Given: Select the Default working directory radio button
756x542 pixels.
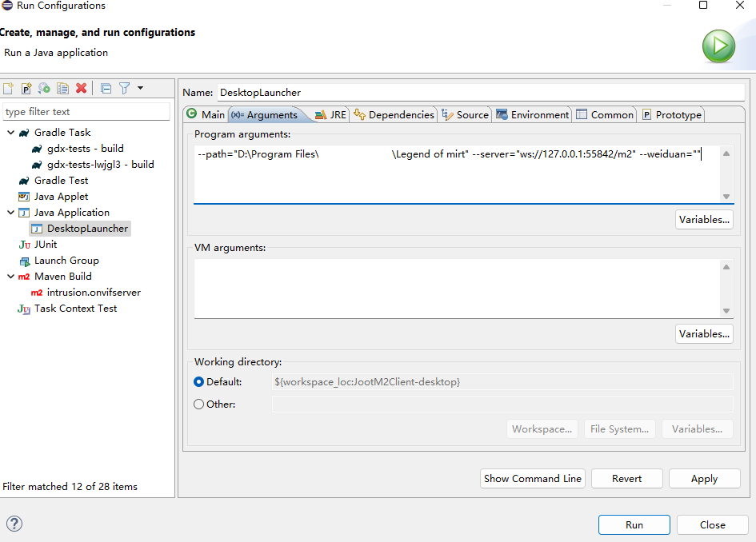Looking at the screenshot, I should click(199, 382).
